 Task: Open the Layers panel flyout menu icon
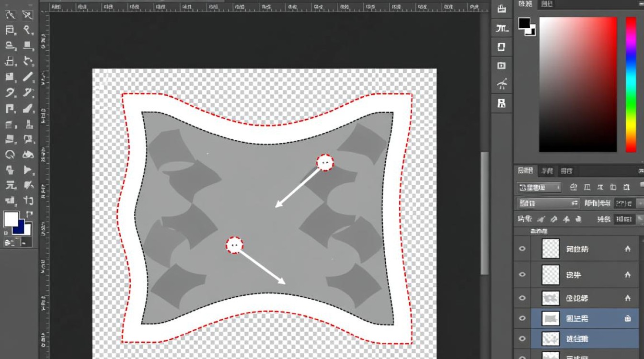click(x=641, y=171)
